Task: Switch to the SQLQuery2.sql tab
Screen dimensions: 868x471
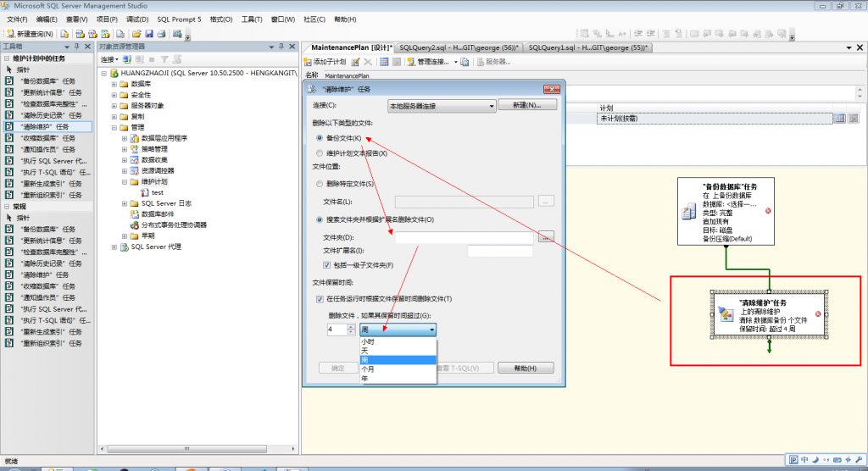Action: click(x=459, y=47)
